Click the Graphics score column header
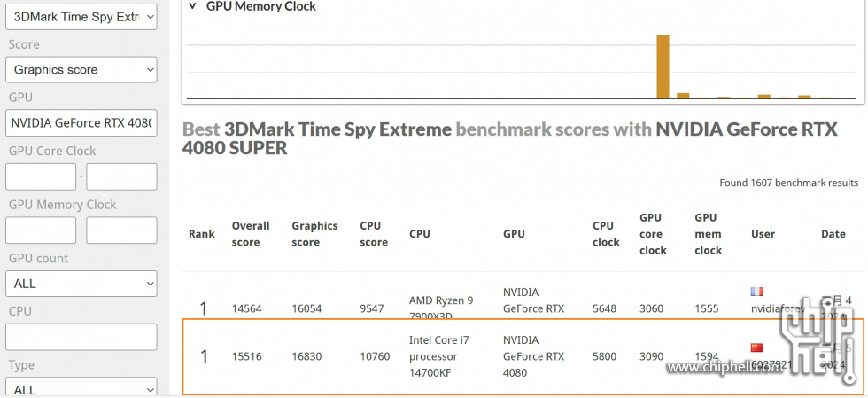Screen dimensions: 868x398 click(315, 234)
